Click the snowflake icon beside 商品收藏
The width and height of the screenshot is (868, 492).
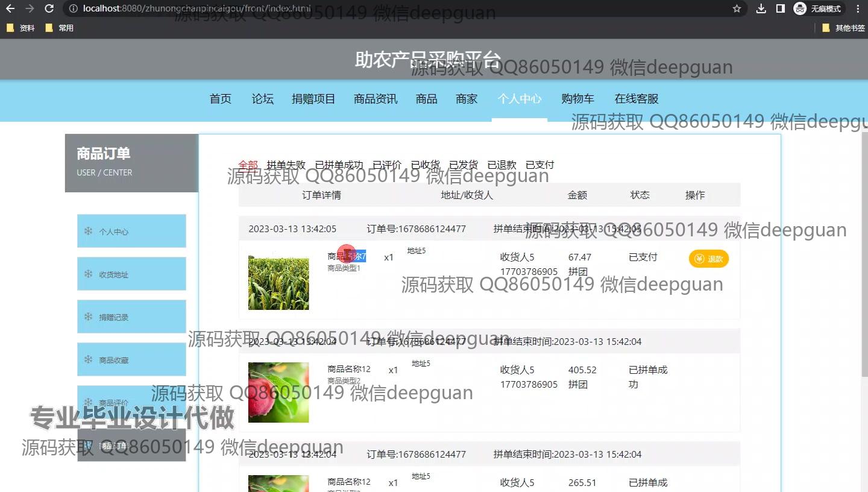pos(88,359)
